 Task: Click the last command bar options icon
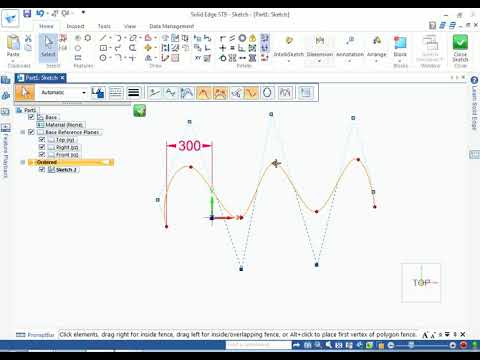(306, 93)
